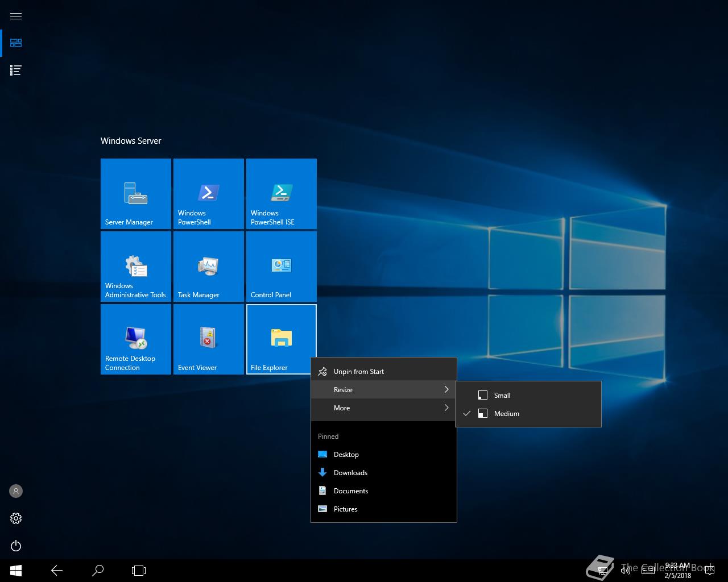Click the taskbar Back arrow
The height and width of the screenshot is (582, 728).
57,571
